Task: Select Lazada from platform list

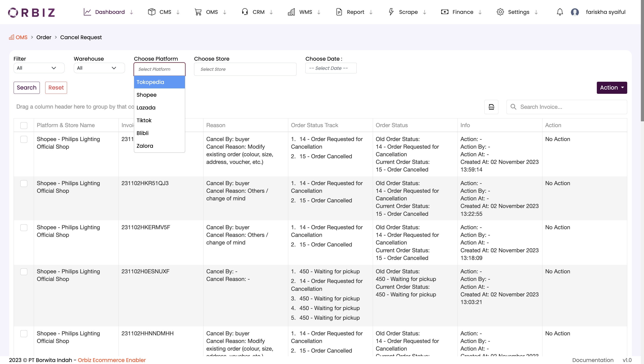Action: (159, 108)
